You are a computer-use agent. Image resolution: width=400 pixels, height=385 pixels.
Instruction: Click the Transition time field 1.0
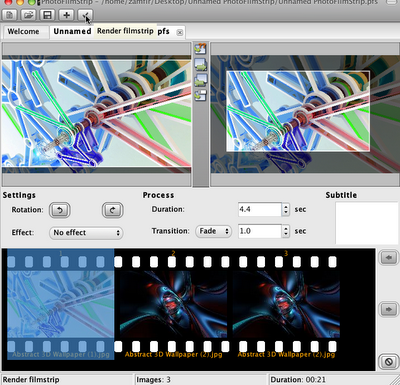coord(260,231)
